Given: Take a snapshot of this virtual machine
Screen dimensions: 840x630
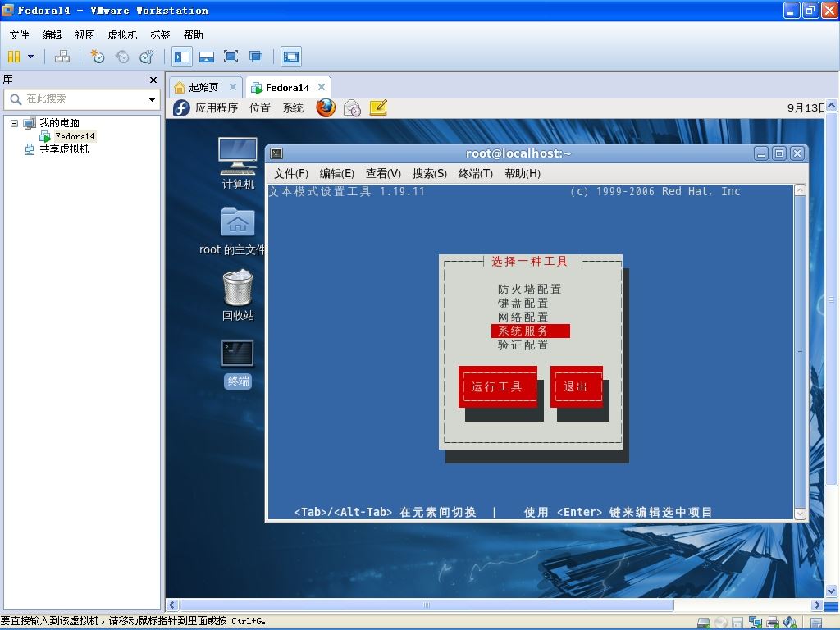Looking at the screenshot, I should 97,57.
